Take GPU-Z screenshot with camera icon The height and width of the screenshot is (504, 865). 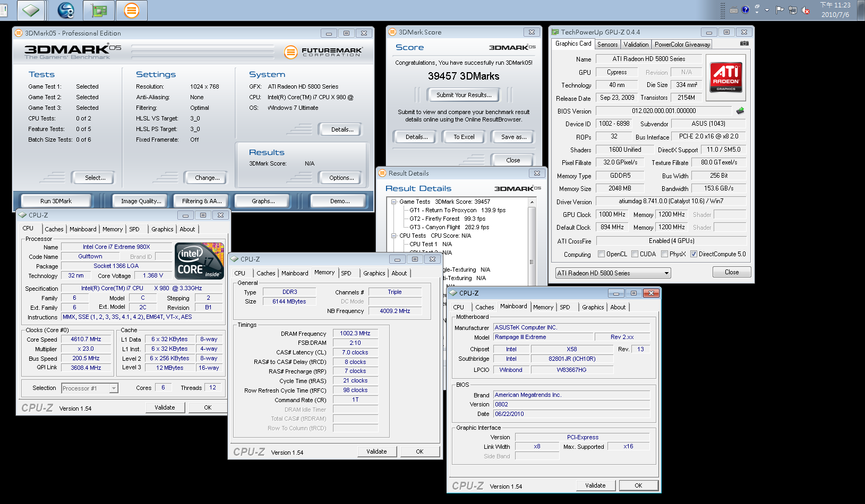click(744, 44)
